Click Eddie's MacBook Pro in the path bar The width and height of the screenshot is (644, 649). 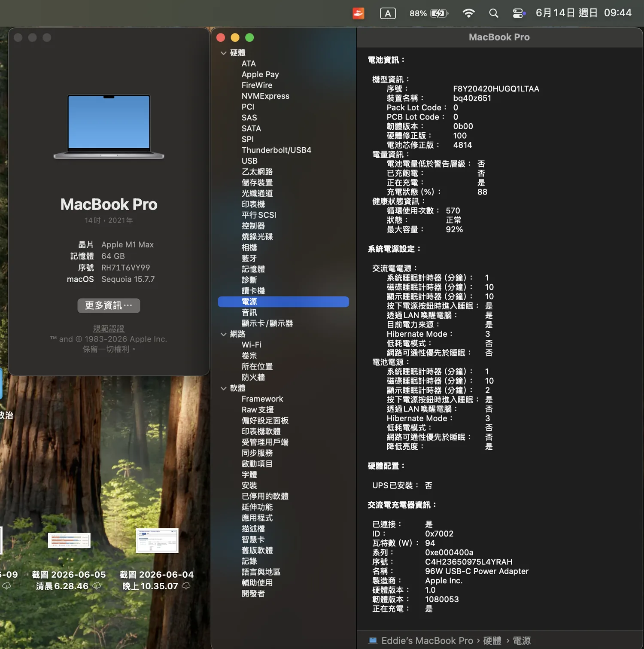(427, 641)
